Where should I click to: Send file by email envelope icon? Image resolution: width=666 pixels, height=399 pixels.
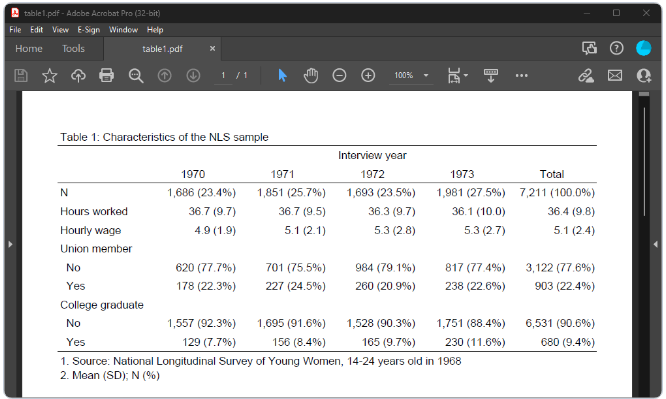(x=615, y=76)
